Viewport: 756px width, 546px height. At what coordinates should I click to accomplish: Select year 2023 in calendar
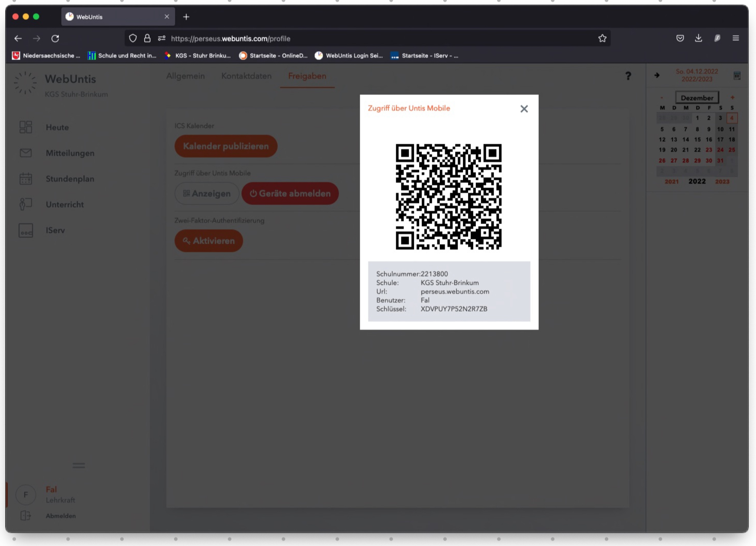722,182
